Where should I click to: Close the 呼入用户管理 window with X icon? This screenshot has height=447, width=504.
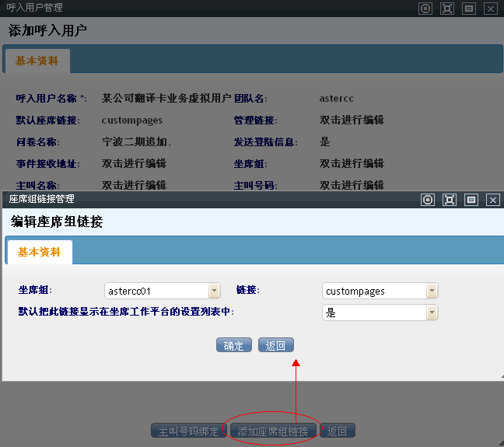[490, 9]
